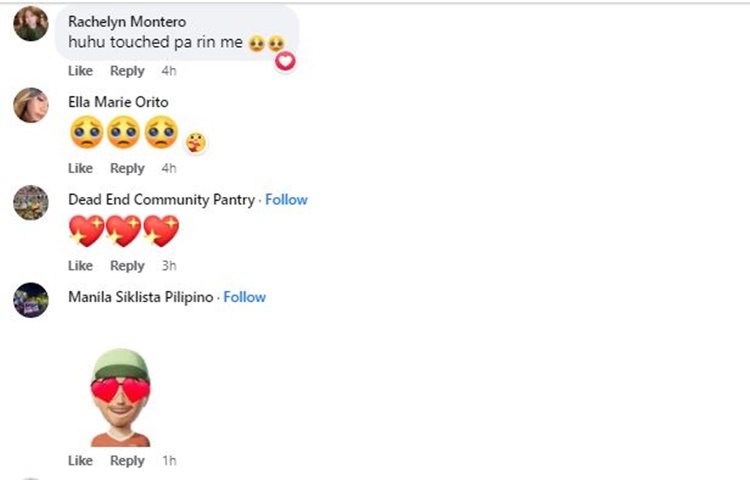Open the heart-eyes avatar sticker
750x480 pixels.
[x=121, y=397]
